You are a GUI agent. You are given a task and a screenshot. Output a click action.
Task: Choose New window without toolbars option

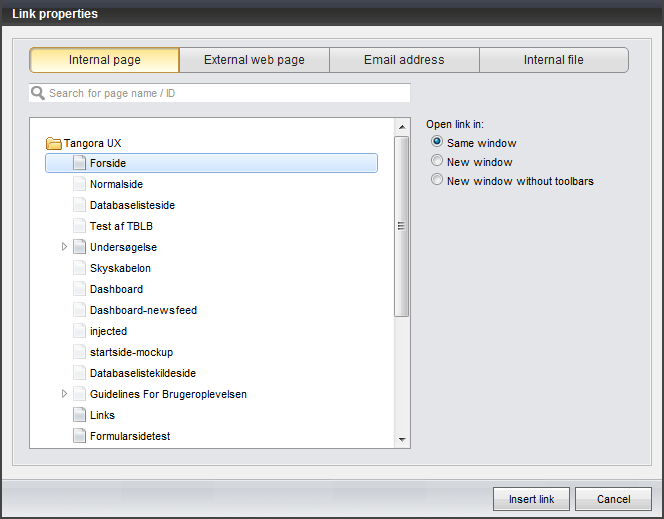(437, 179)
